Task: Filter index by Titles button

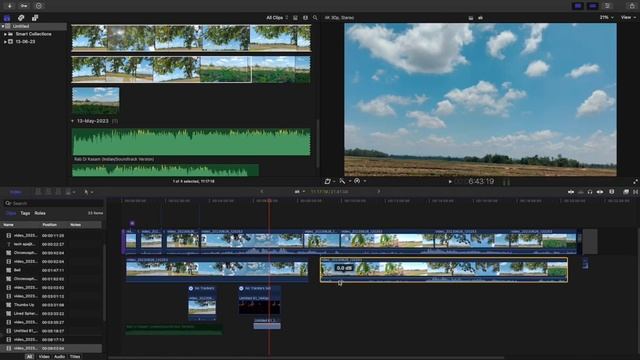Action: [75, 357]
